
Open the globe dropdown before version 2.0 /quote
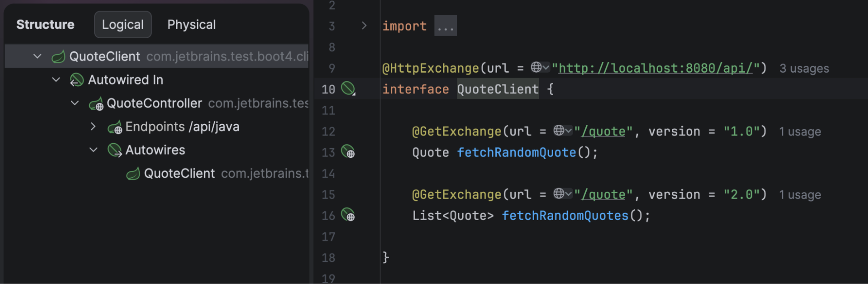tap(563, 194)
